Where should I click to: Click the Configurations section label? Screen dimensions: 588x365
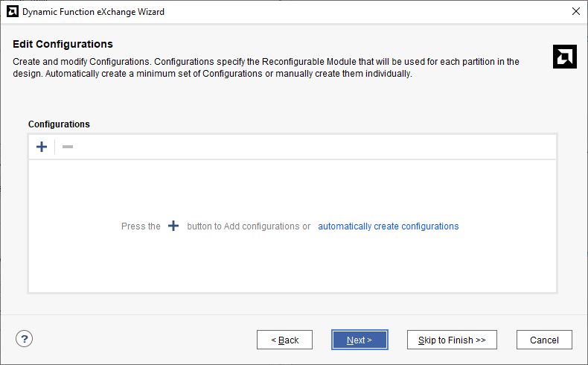[59, 124]
